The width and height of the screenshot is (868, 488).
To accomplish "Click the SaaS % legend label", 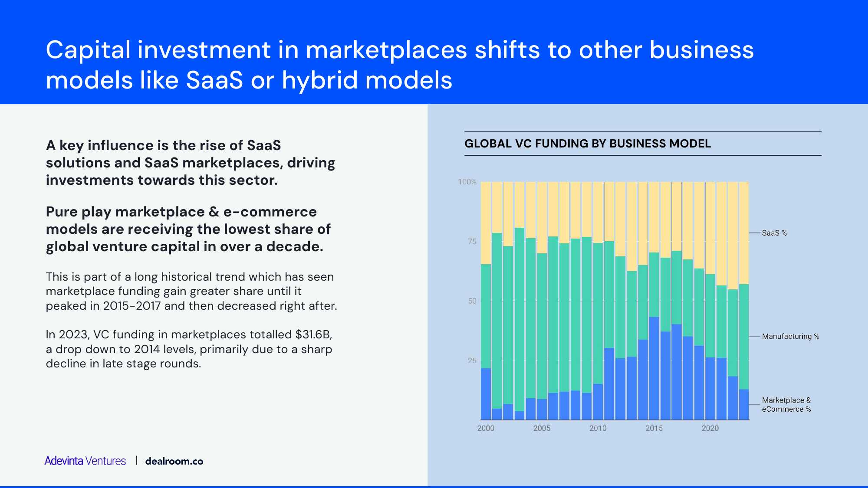I will pyautogui.click(x=774, y=233).
